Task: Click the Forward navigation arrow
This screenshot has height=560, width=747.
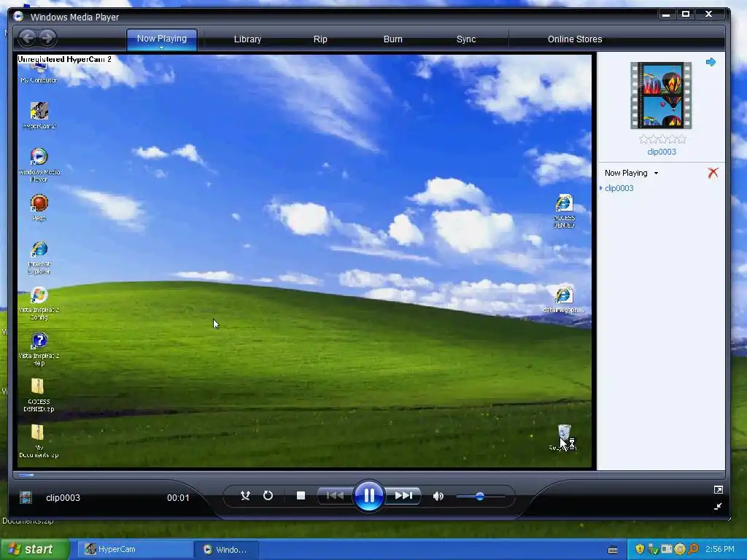Action: coord(47,38)
